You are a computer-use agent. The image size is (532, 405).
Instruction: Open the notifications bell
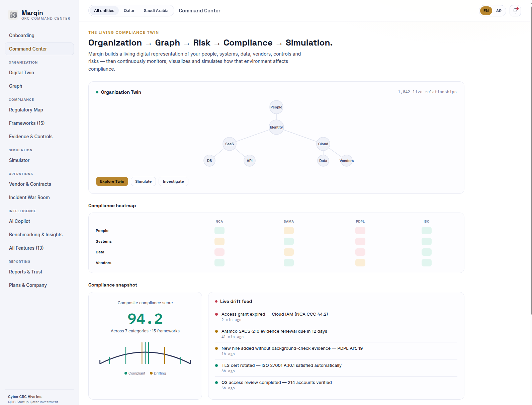[515, 11]
